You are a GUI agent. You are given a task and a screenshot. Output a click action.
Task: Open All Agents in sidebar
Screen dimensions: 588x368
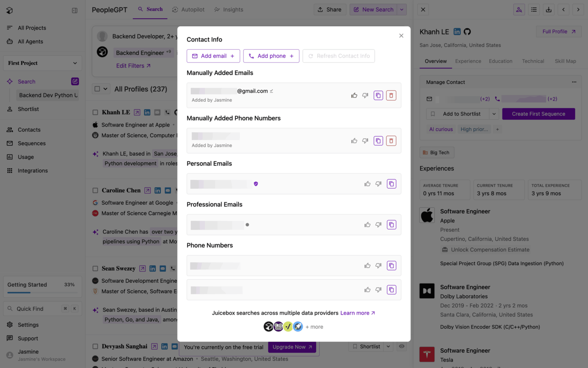pyautogui.click(x=30, y=41)
